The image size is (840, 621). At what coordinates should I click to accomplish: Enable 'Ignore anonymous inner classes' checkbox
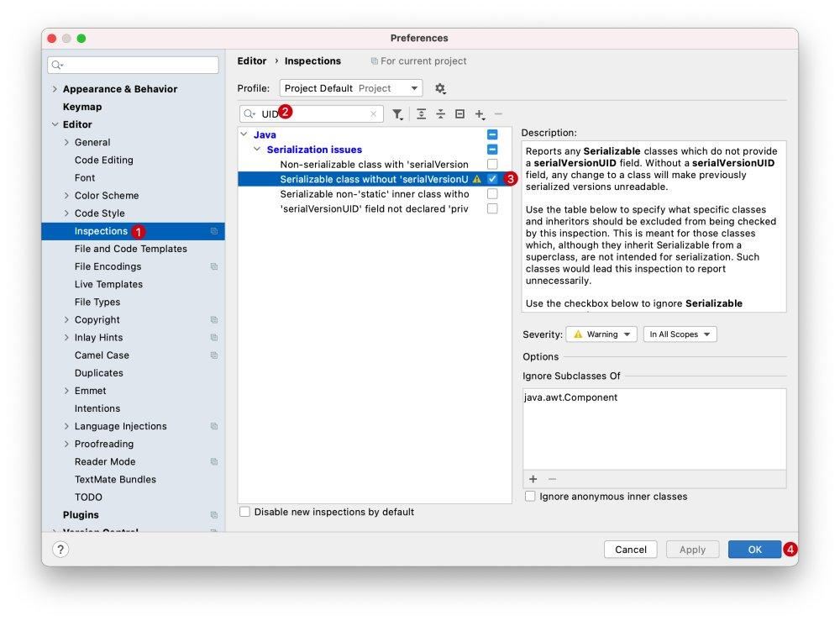click(530, 497)
